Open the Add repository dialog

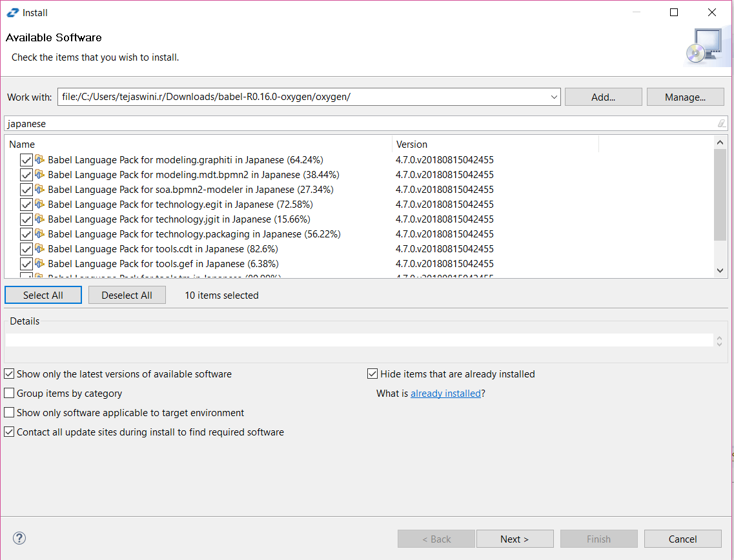coord(602,96)
